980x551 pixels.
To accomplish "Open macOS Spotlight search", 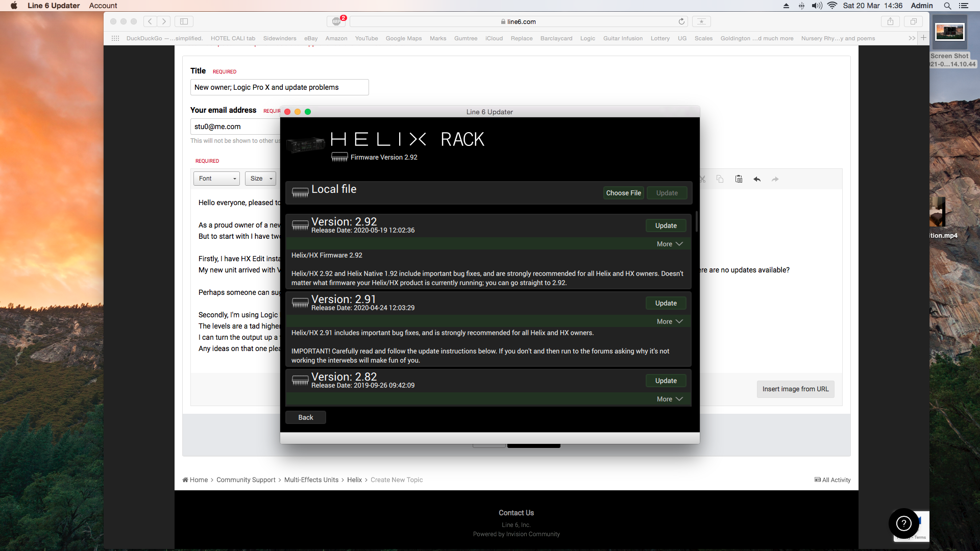I will (947, 6).
